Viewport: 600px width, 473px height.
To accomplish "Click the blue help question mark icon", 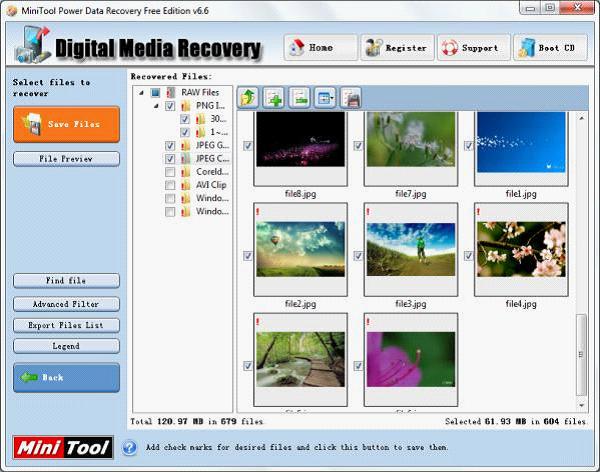I will pos(130,447).
